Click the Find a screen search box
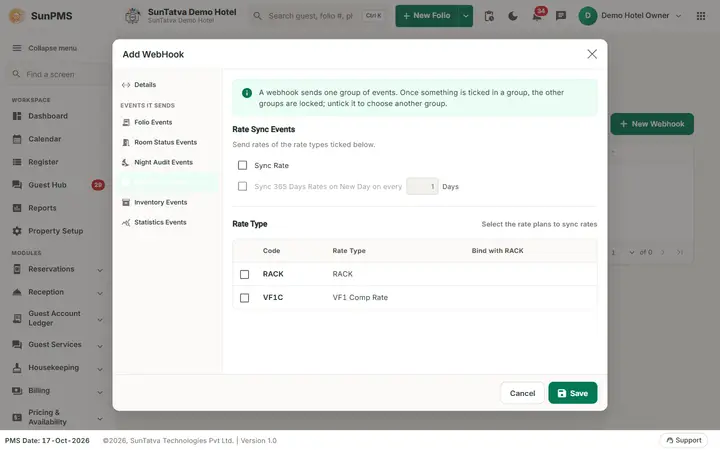The image size is (720, 450). coord(58,74)
